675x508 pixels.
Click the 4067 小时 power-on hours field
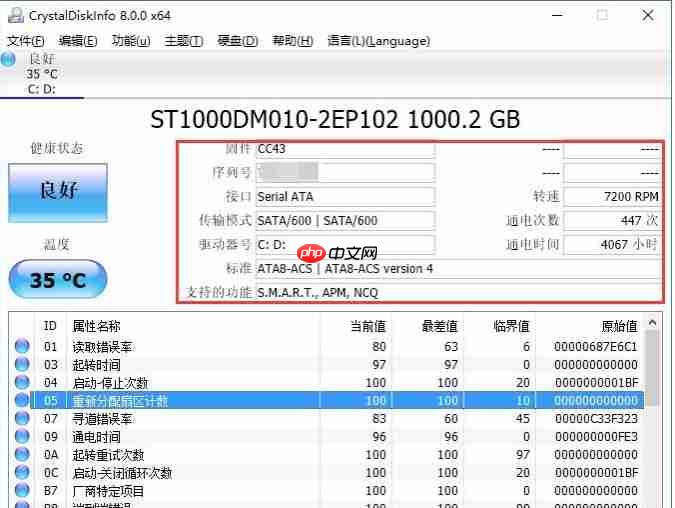click(x=612, y=245)
